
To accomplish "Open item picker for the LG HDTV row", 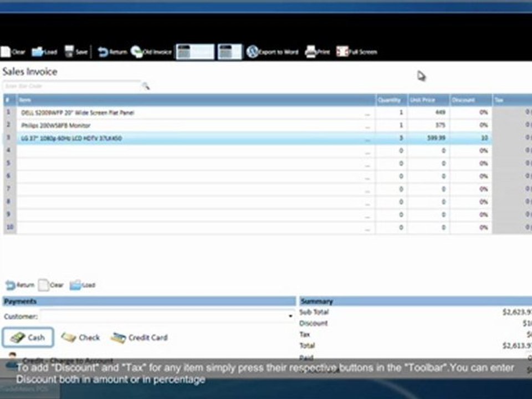I will [x=367, y=140].
